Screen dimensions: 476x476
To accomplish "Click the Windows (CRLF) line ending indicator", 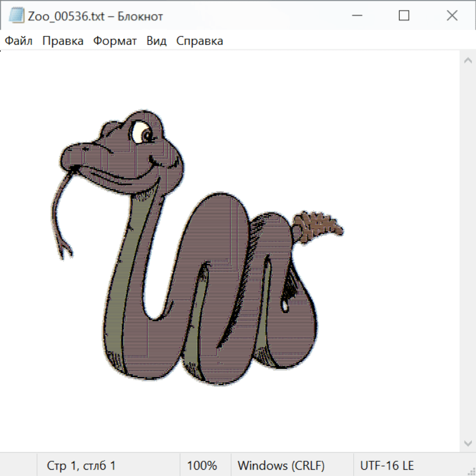I will coord(281,465).
